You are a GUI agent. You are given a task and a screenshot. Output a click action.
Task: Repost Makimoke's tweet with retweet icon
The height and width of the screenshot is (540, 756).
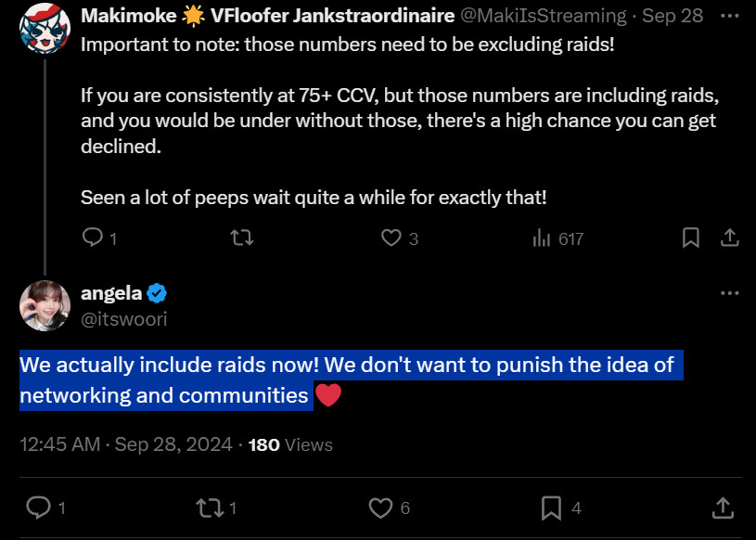click(x=241, y=238)
